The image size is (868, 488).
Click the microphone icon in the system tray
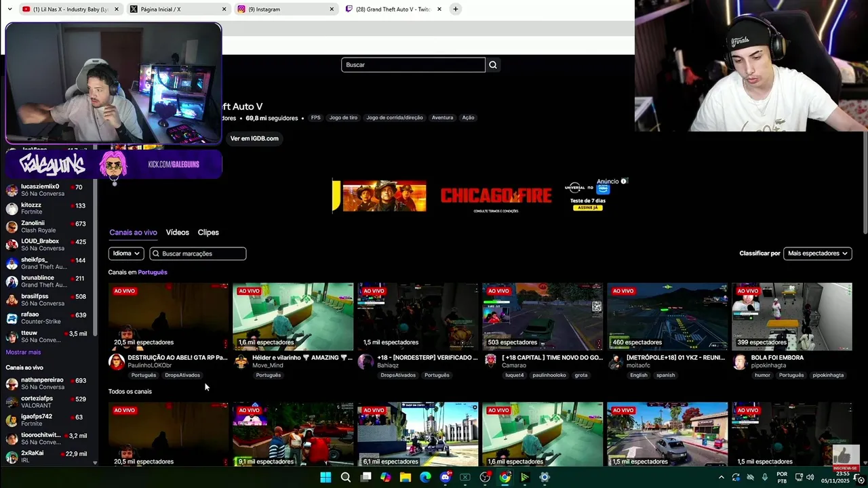click(x=765, y=477)
